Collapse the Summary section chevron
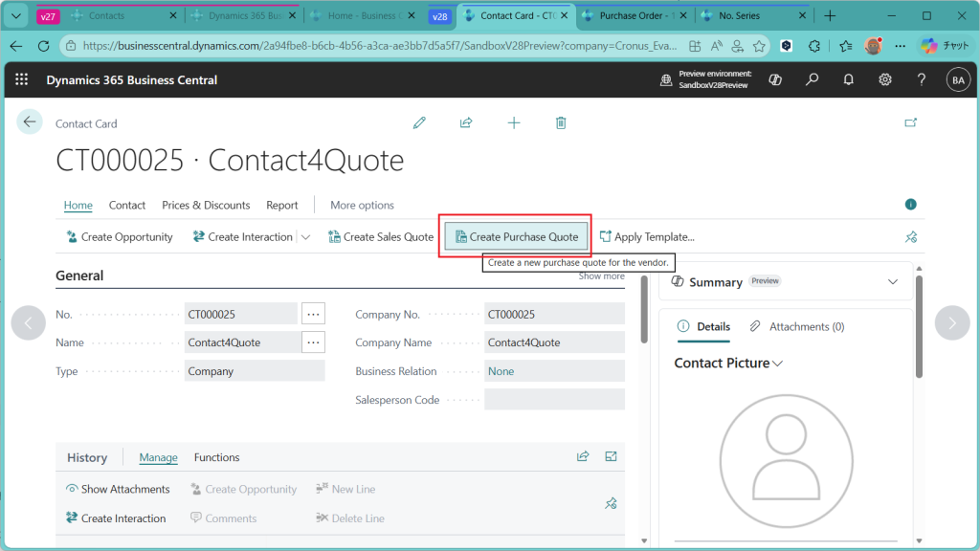Screen dimensions: 980x551 coord(893,282)
